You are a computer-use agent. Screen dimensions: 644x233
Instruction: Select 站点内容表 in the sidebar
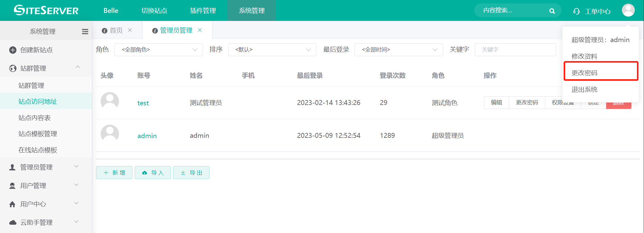point(34,118)
